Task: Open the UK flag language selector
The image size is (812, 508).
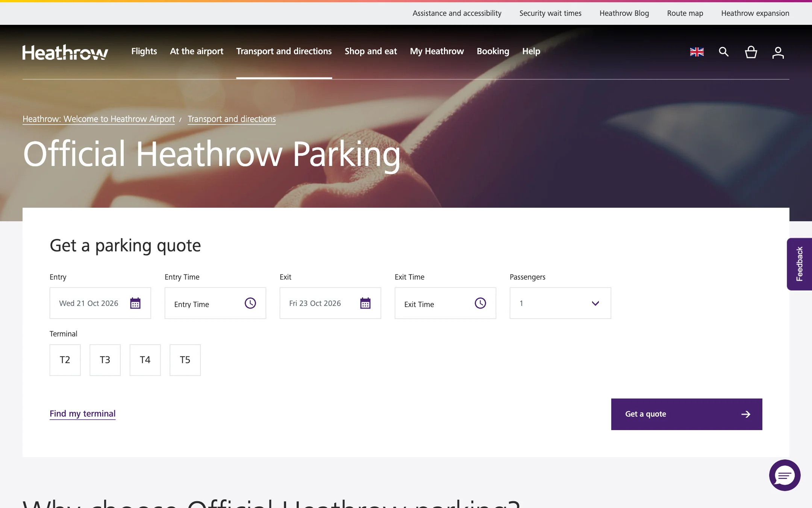Action: tap(697, 52)
